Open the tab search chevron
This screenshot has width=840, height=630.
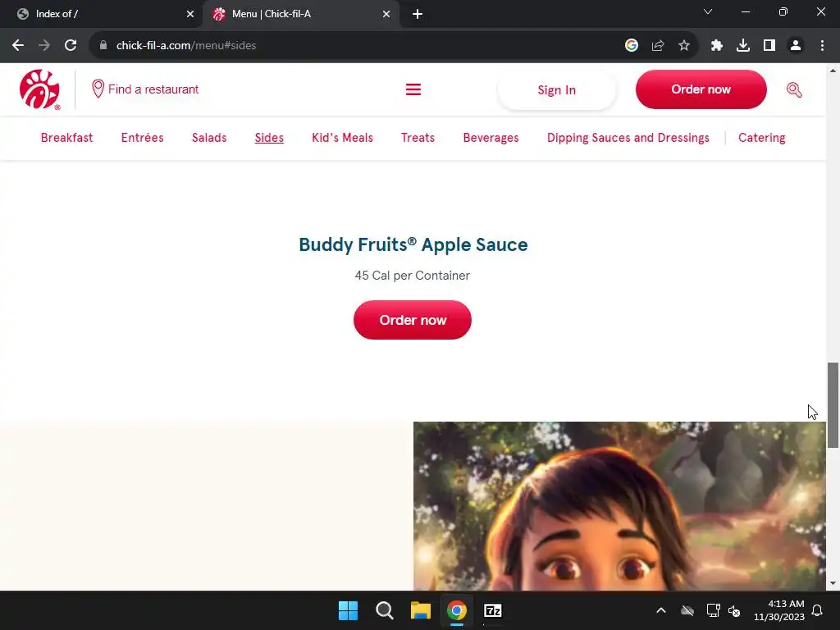click(x=708, y=11)
